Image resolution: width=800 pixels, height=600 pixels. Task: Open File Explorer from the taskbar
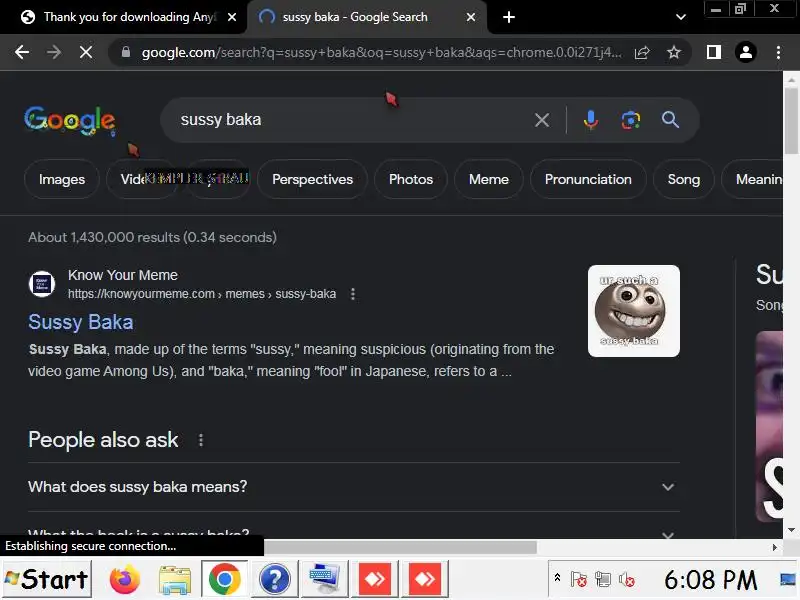[174, 579]
